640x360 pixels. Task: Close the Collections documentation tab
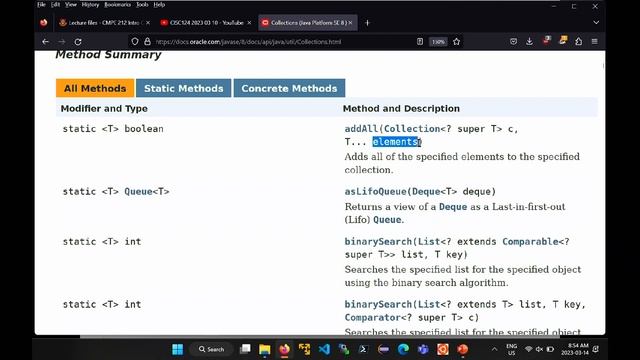350,23
